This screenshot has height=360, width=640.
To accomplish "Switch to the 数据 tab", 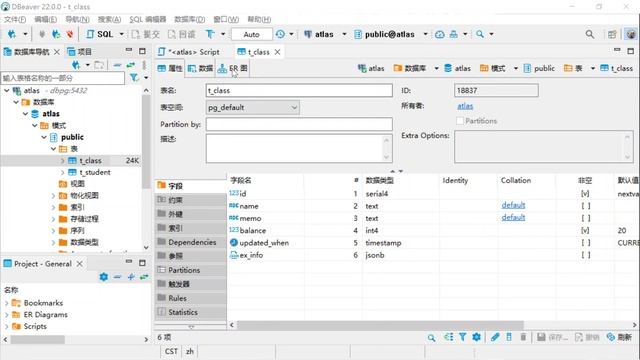I will (200, 69).
